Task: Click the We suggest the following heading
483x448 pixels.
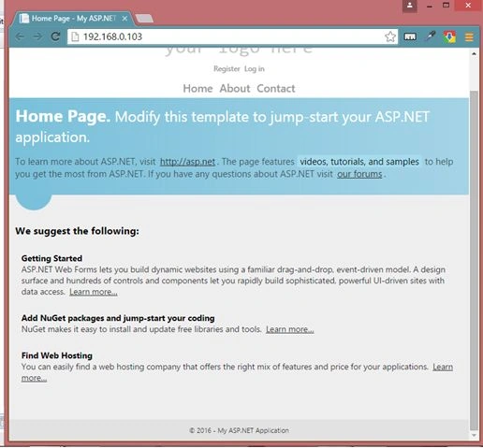Action: coord(77,231)
